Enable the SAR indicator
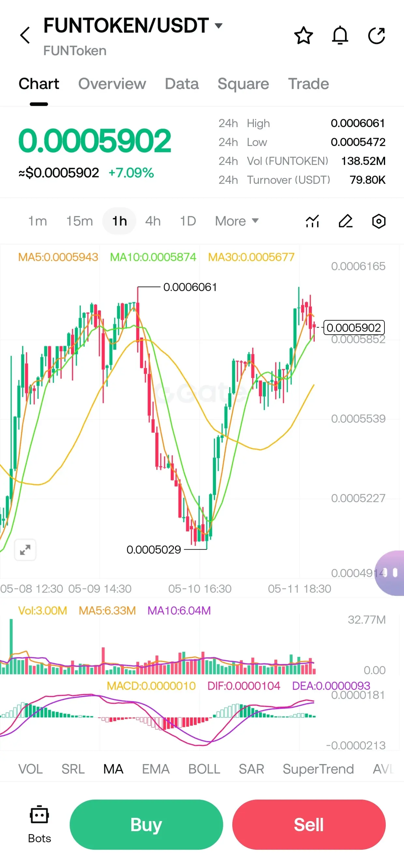 coord(252,769)
